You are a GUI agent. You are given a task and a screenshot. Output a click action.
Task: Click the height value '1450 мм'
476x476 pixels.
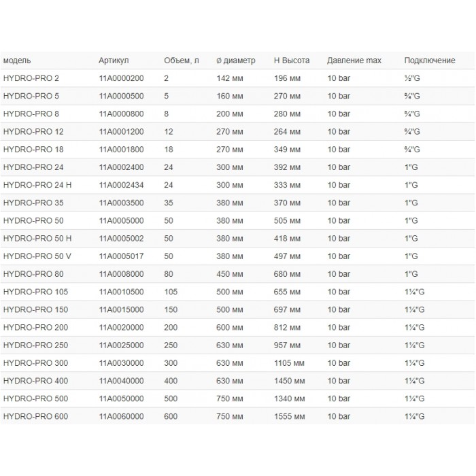[x=289, y=381]
